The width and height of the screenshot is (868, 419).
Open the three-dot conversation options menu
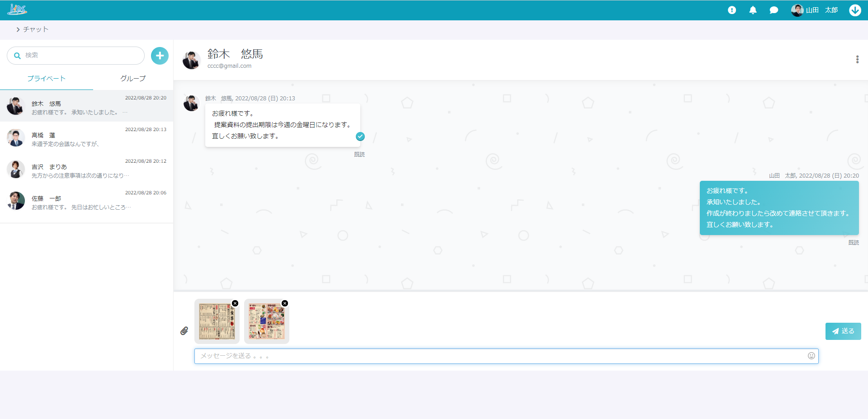click(857, 60)
